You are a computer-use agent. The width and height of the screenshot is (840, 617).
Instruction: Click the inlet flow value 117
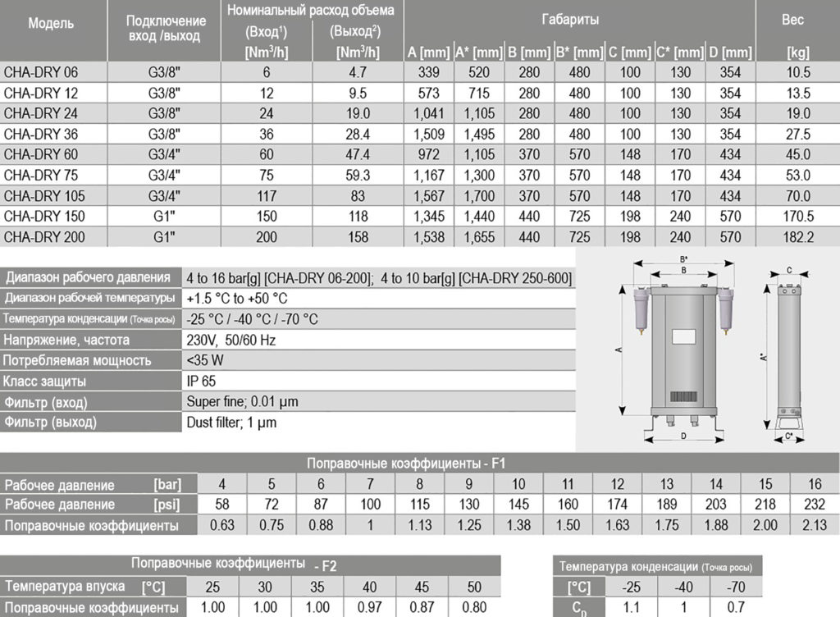tap(267, 196)
